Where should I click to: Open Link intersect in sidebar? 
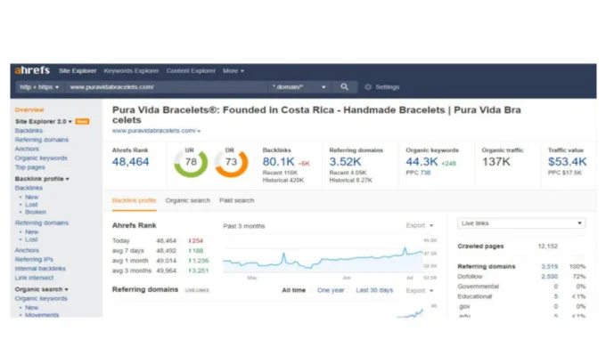[x=34, y=278]
